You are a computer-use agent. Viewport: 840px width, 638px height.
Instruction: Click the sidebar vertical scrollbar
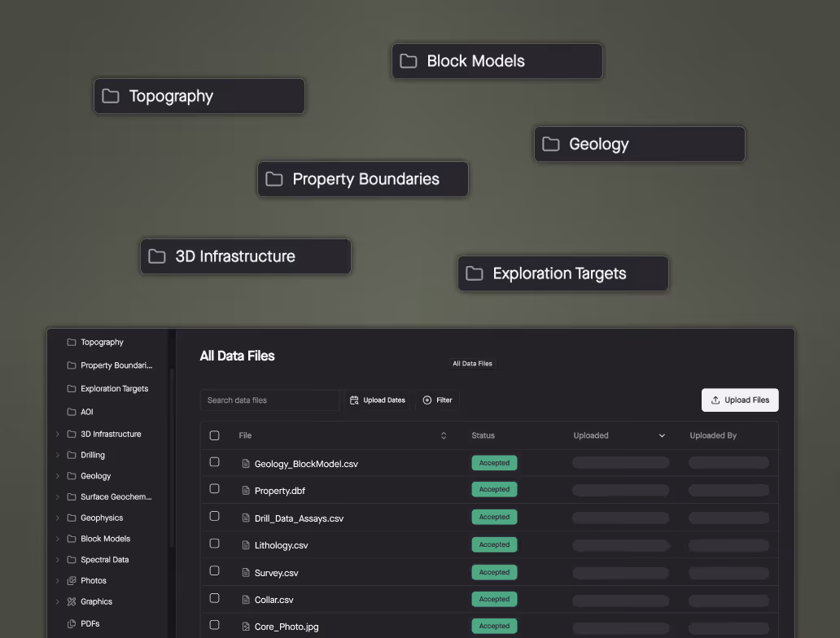click(172, 458)
